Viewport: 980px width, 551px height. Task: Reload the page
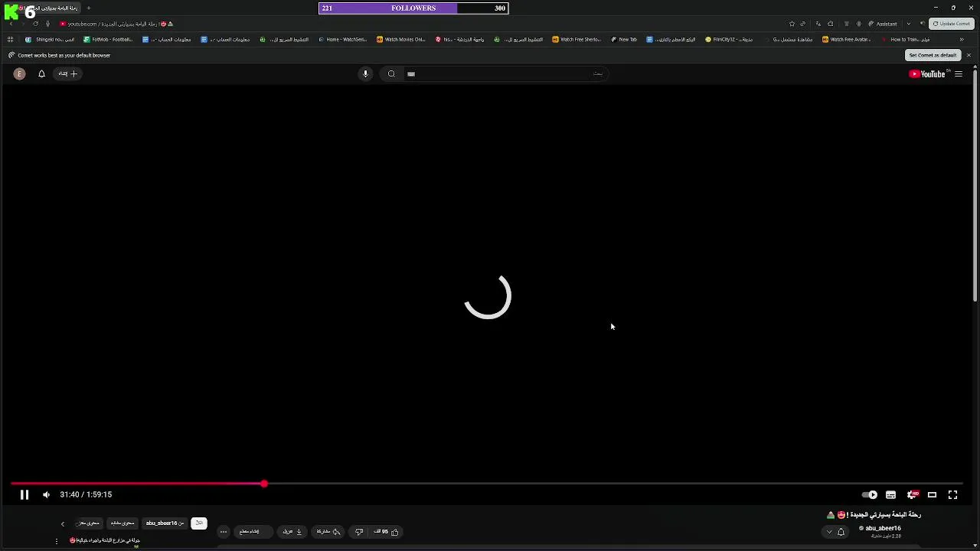(x=35, y=24)
